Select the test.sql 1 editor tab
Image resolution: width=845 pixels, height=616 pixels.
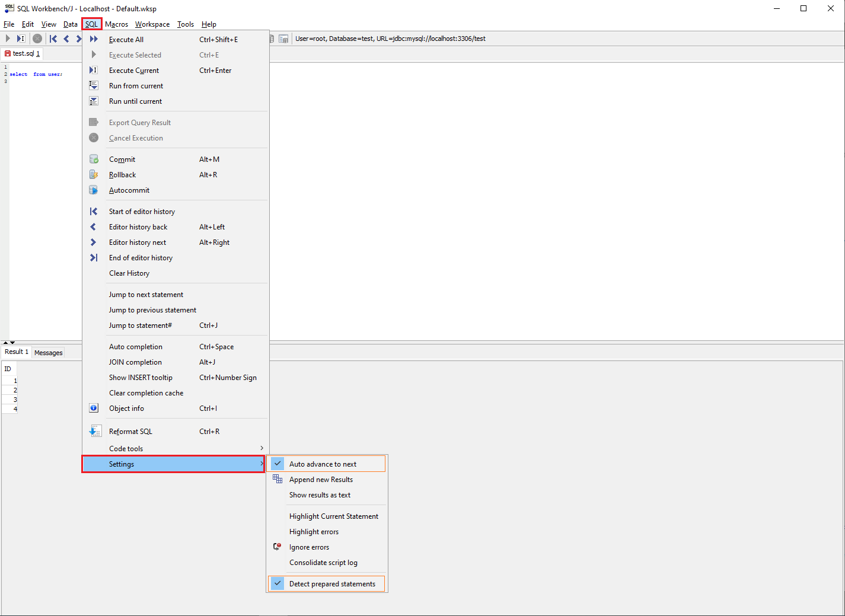coord(23,53)
